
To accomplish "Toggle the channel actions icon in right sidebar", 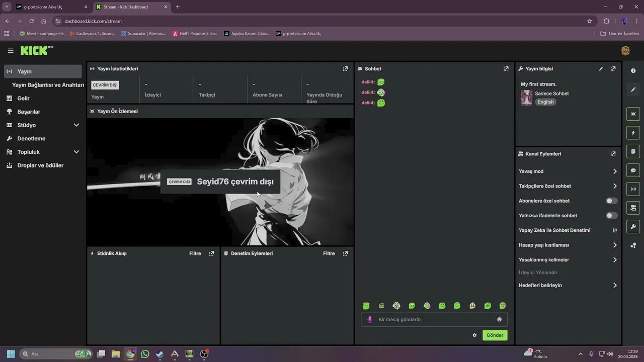I will point(633,208).
